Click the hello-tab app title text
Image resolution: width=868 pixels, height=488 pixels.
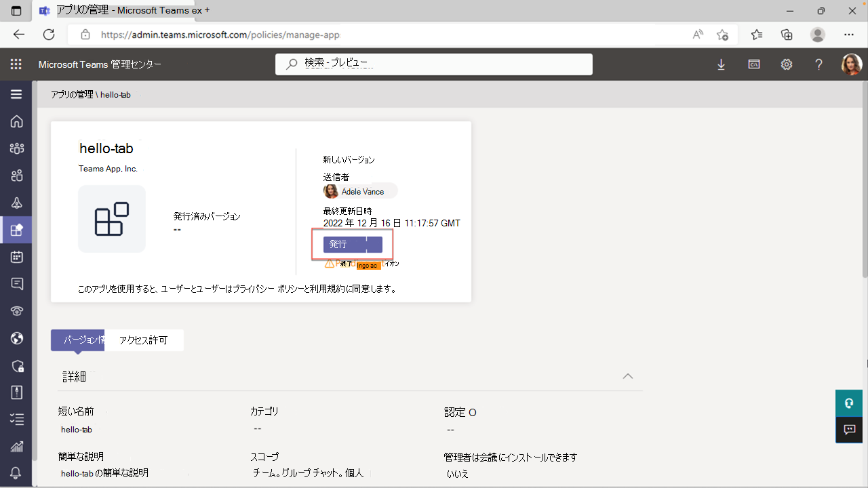pyautogui.click(x=106, y=148)
